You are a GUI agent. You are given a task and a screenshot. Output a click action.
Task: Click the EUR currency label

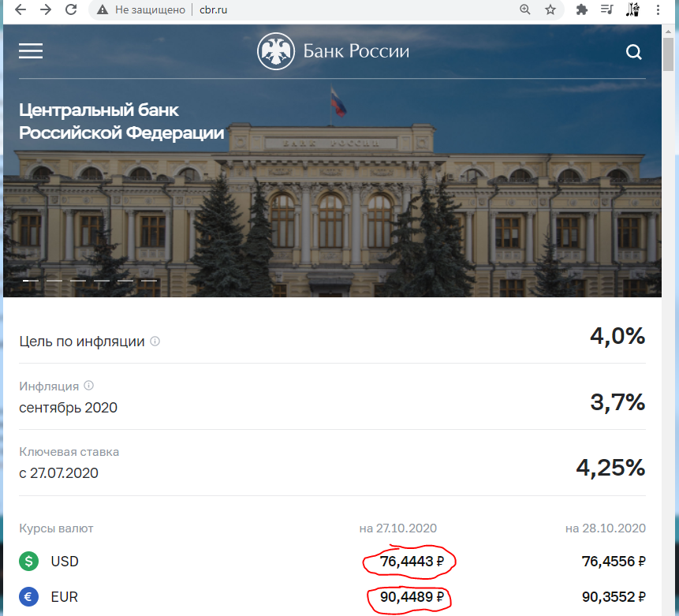64,597
